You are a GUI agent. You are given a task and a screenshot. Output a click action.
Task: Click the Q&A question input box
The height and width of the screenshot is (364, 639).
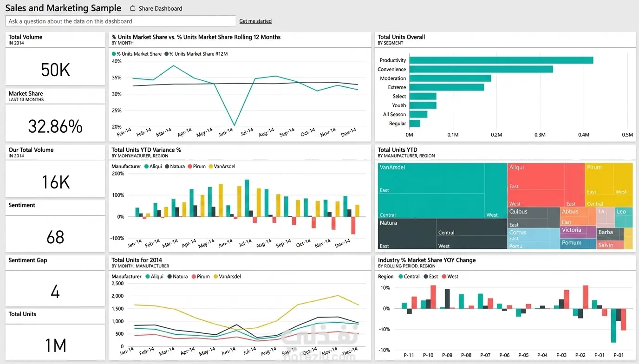(x=121, y=21)
